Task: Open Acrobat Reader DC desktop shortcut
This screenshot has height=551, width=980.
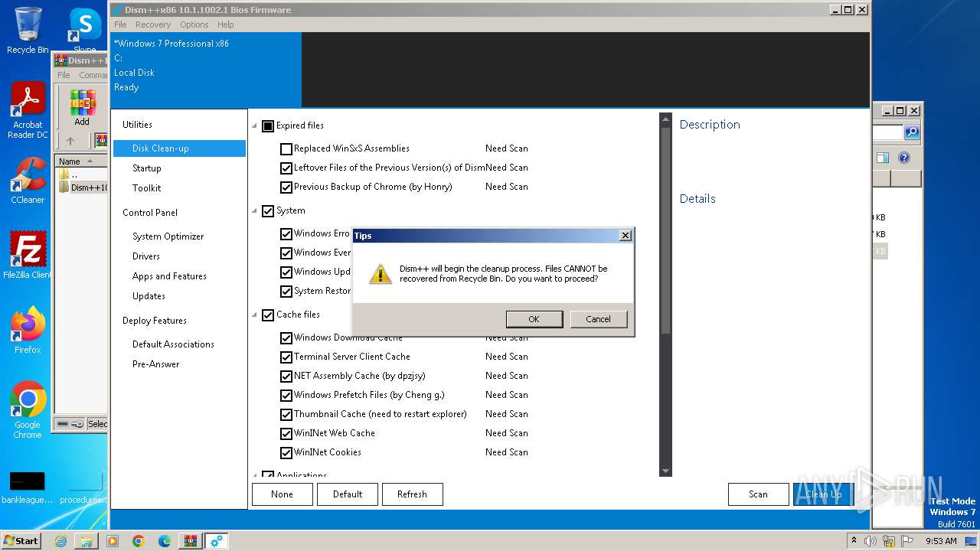Action: click(28, 110)
